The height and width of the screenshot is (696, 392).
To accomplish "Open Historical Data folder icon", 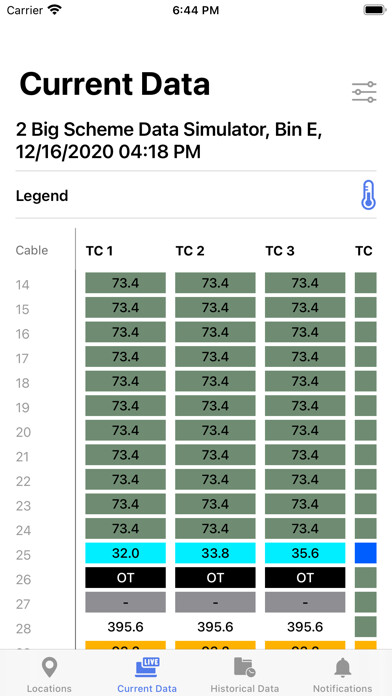I will point(245,667).
